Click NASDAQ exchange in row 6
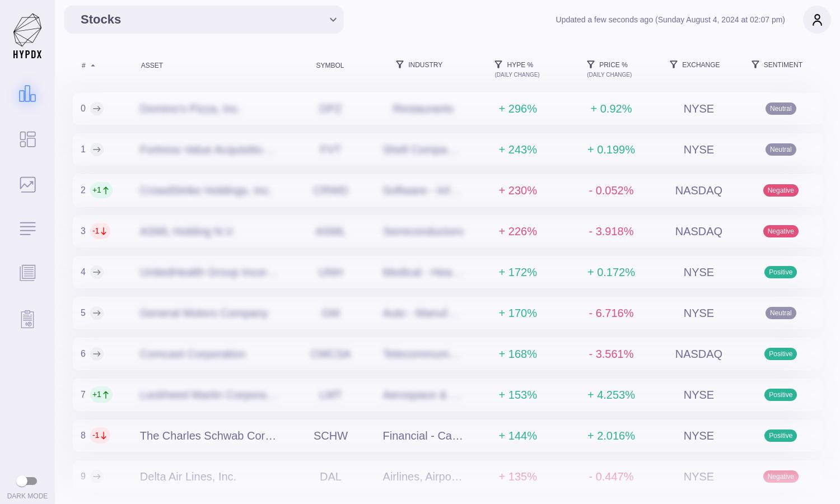This screenshot has width=840, height=504. (x=699, y=354)
